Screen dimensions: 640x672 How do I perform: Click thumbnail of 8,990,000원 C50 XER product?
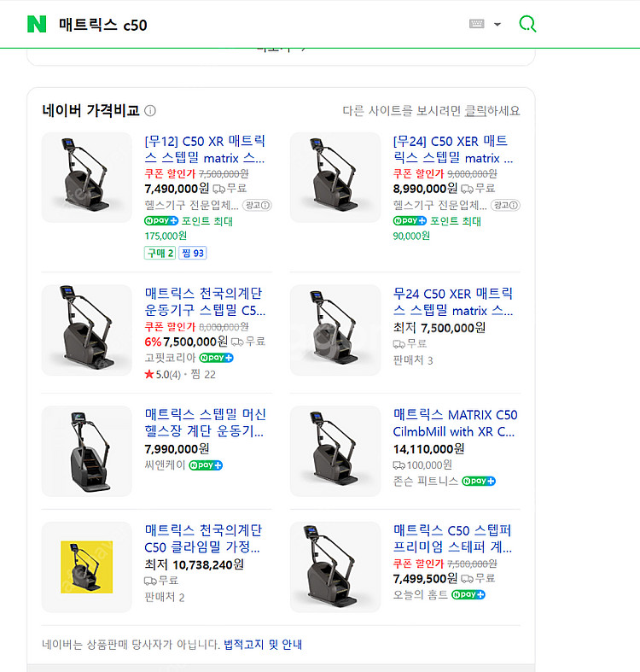[335, 178]
